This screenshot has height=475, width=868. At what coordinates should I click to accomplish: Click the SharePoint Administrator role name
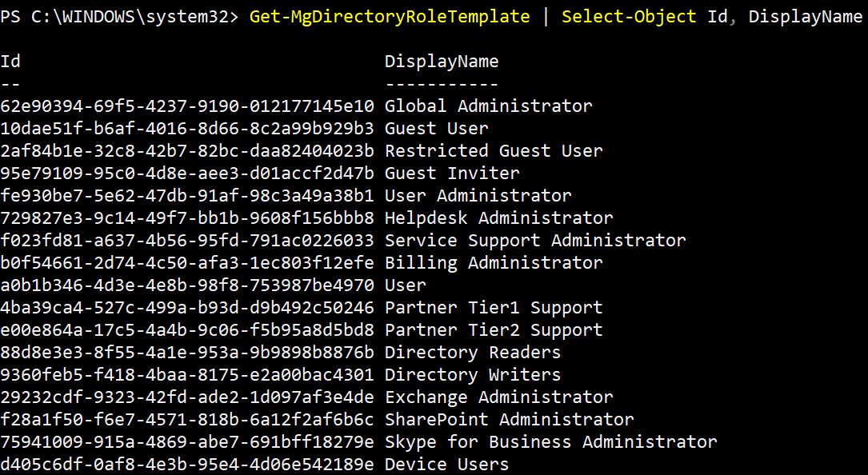tap(510, 420)
